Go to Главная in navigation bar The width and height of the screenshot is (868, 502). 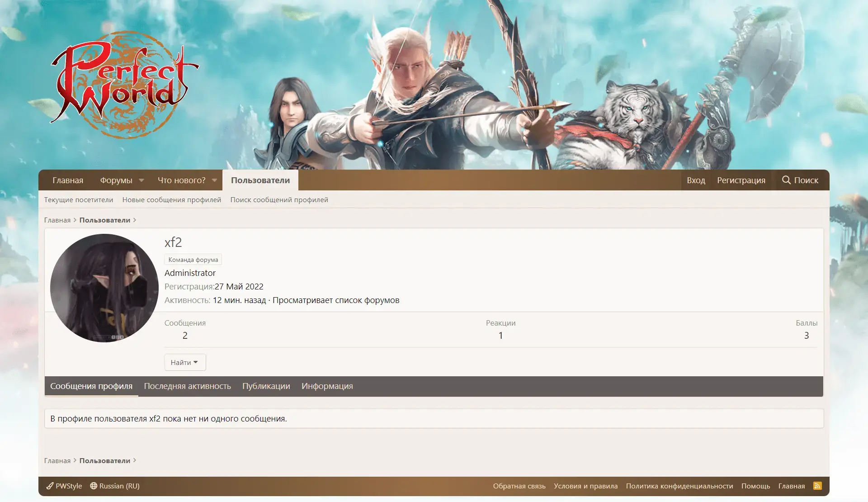point(68,180)
